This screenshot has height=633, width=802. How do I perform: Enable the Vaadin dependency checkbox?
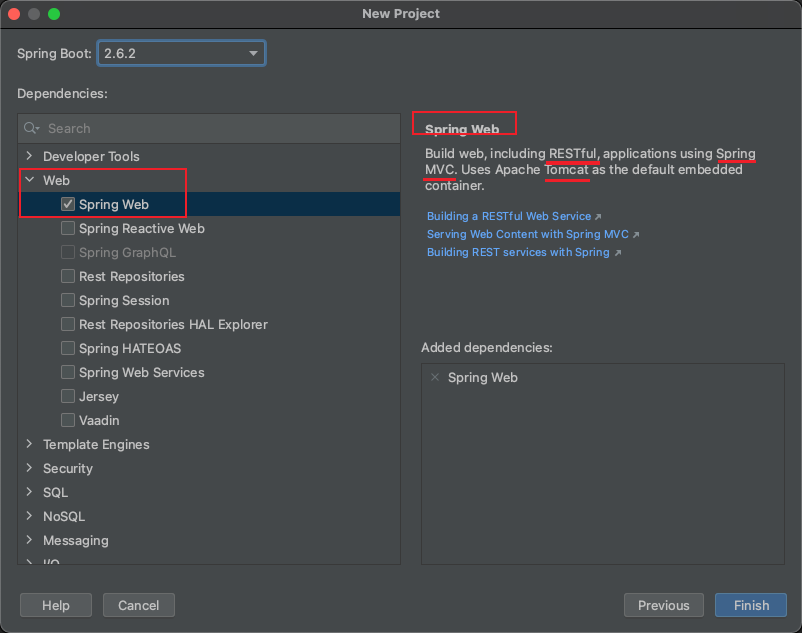point(68,420)
